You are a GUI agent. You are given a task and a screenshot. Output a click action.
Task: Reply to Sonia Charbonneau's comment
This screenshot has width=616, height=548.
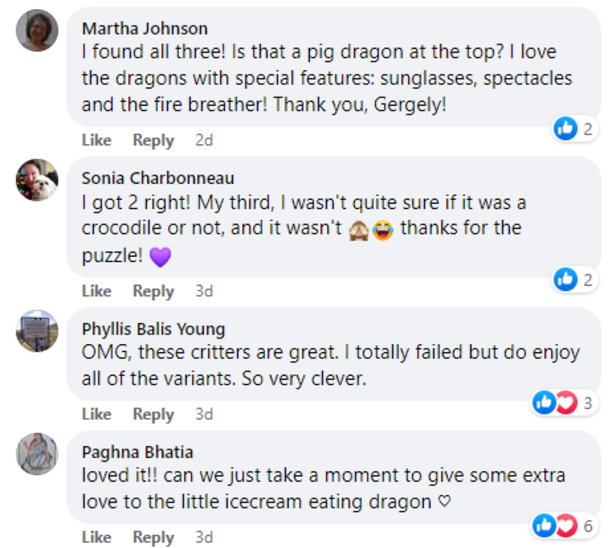(x=153, y=291)
